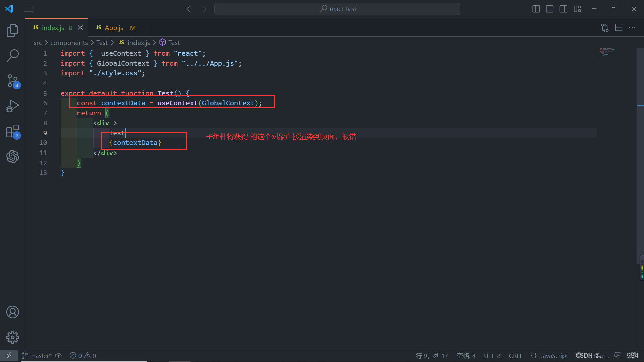Open the editor More Actions menu
The height and width of the screenshot is (362, 644).
click(632, 28)
